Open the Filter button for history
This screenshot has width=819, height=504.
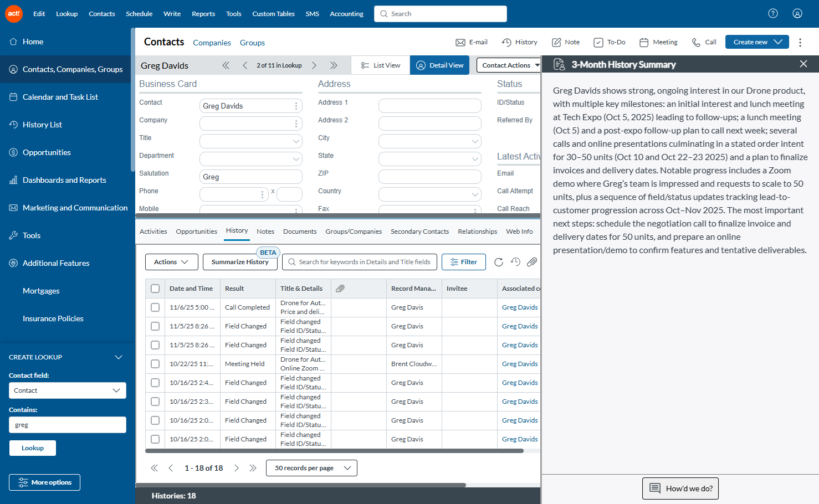tap(464, 262)
